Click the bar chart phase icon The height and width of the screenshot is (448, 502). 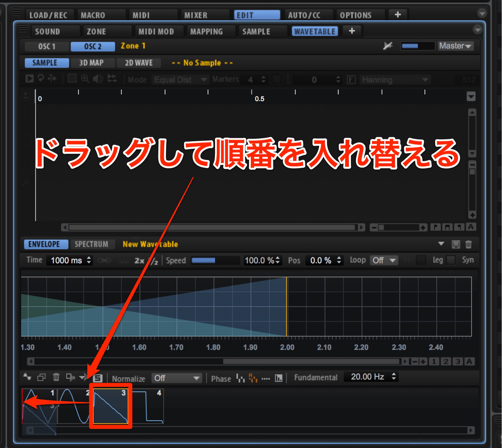(278, 378)
